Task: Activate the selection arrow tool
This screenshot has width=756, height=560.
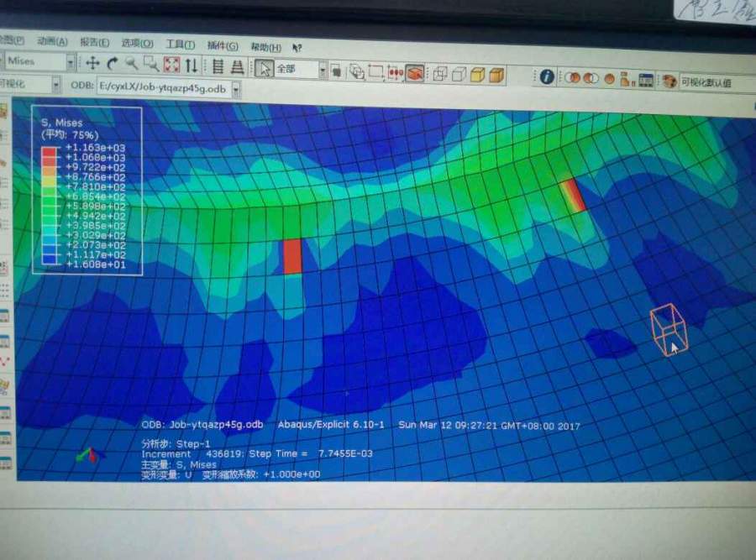Action: pos(265,69)
